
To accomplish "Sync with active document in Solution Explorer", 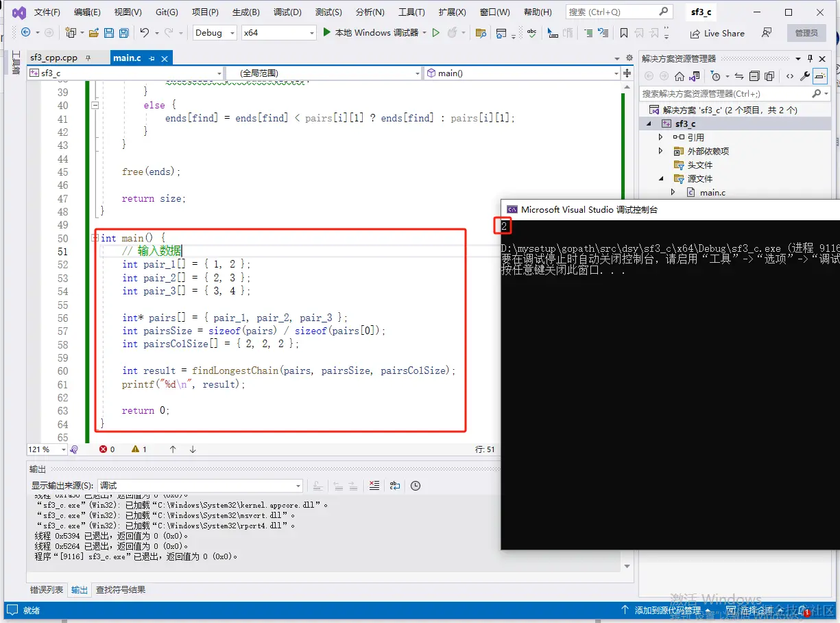I will [739, 76].
